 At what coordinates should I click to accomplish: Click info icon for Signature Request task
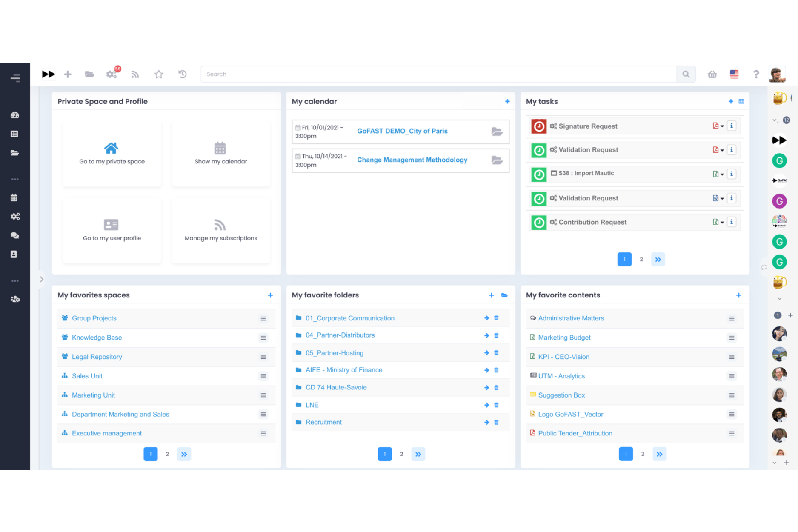point(732,126)
